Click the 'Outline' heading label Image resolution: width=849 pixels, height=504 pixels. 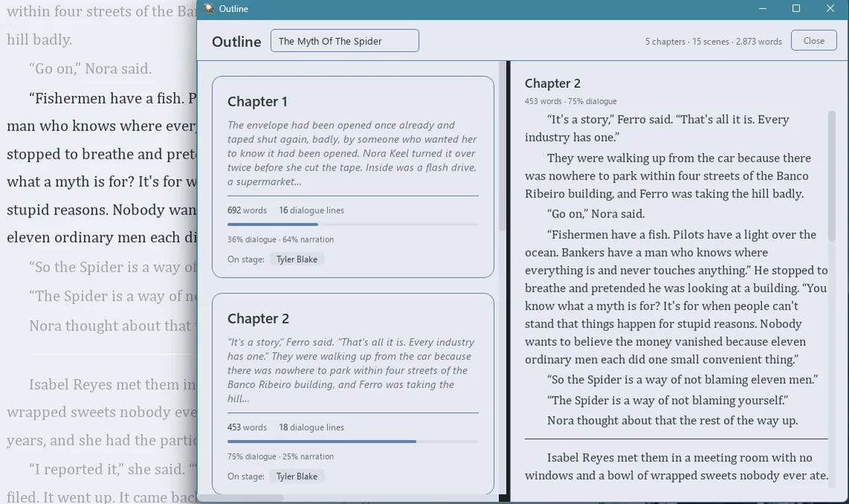point(236,42)
